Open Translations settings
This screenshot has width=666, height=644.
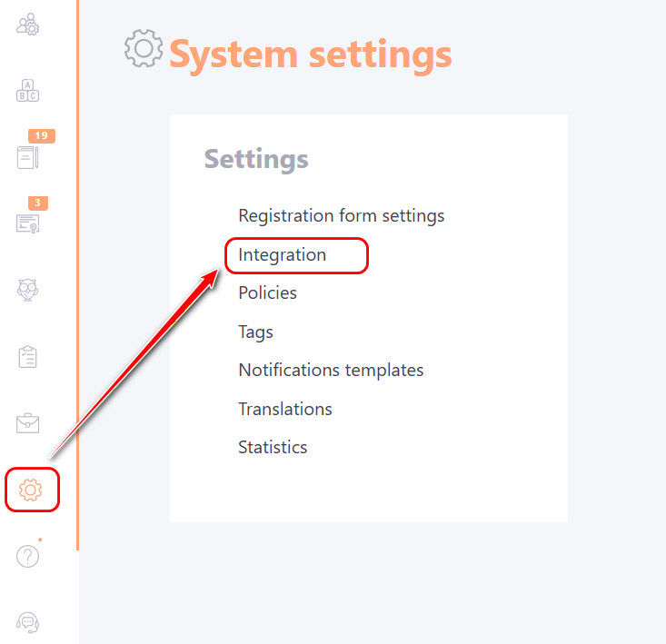point(285,409)
